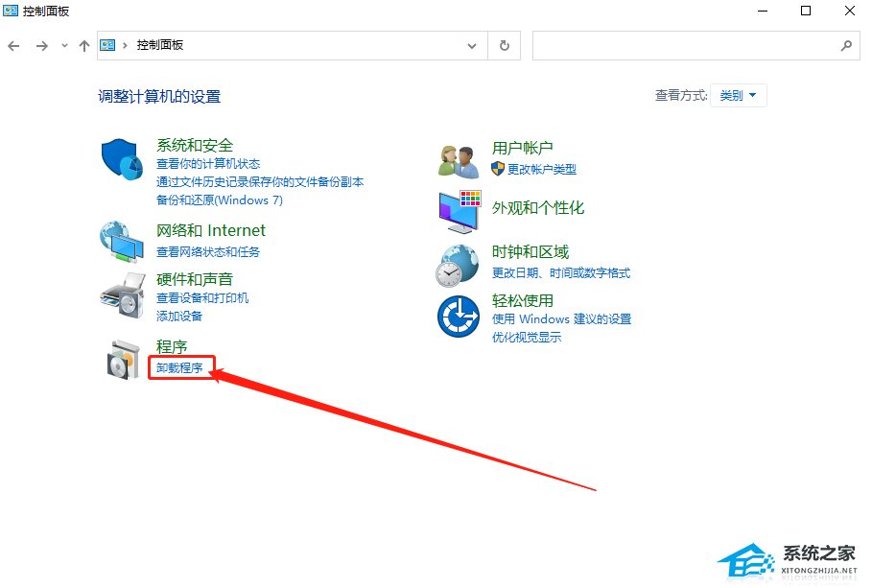Maximize the Control Panel window

pos(806,11)
